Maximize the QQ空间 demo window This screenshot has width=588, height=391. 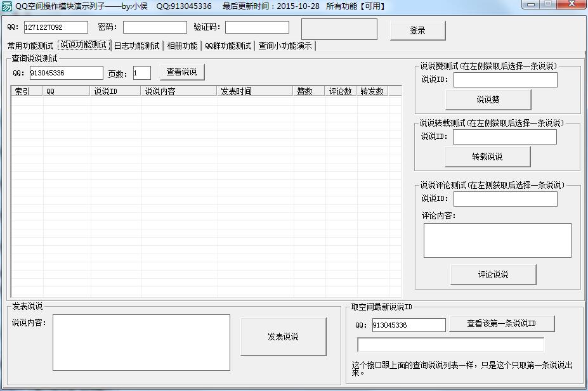click(548, 4)
